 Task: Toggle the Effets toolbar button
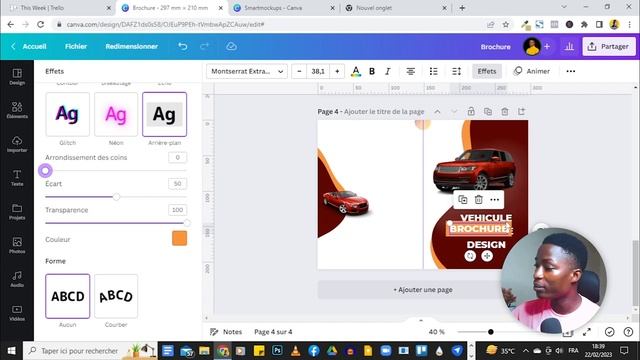(x=487, y=71)
